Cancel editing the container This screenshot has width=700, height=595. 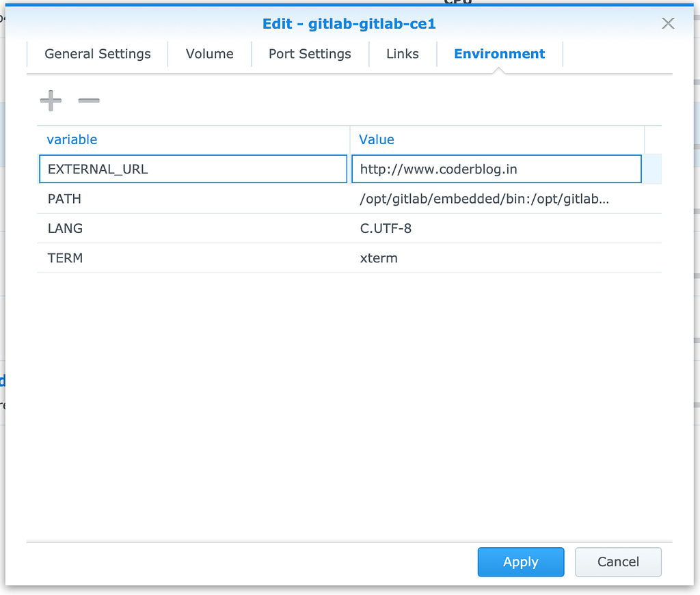pyautogui.click(x=618, y=562)
